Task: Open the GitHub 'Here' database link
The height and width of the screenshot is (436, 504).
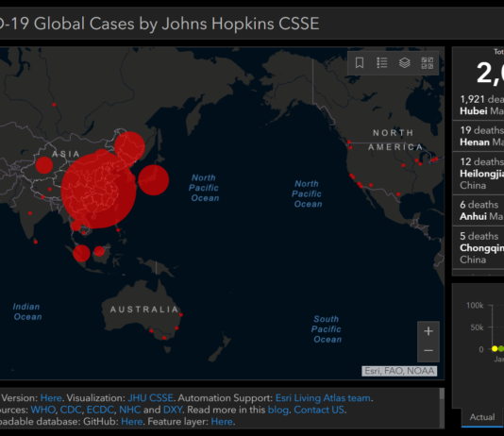Action: (132, 422)
